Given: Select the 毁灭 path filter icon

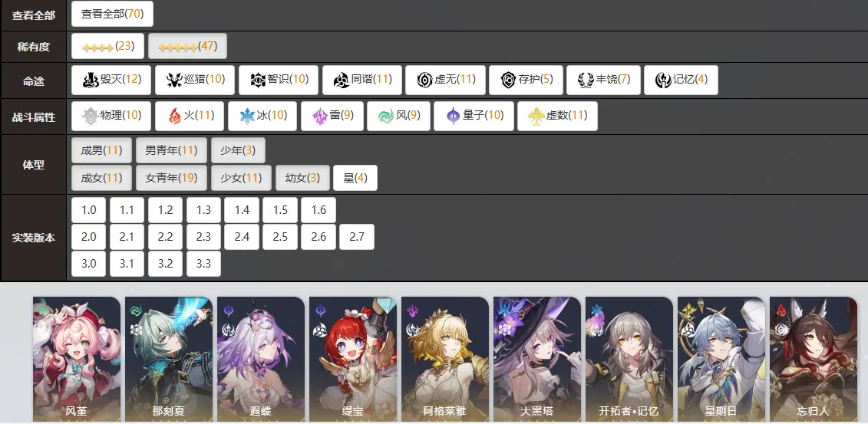Looking at the screenshot, I should [x=91, y=81].
